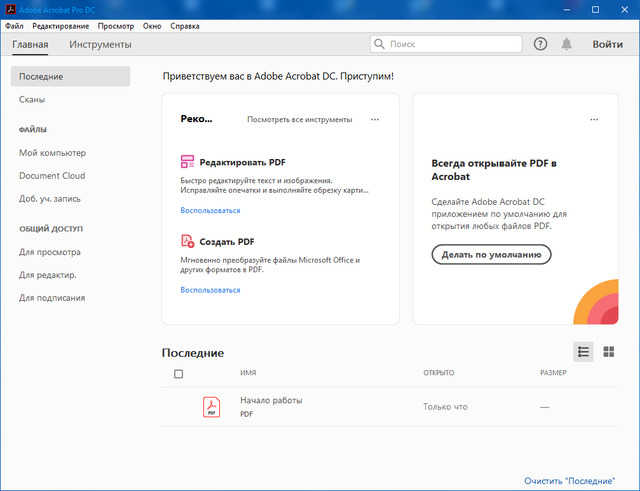Viewport: 640px width, 491px height.
Task: Switch to thumbnail grid view
Action: tap(608, 351)
